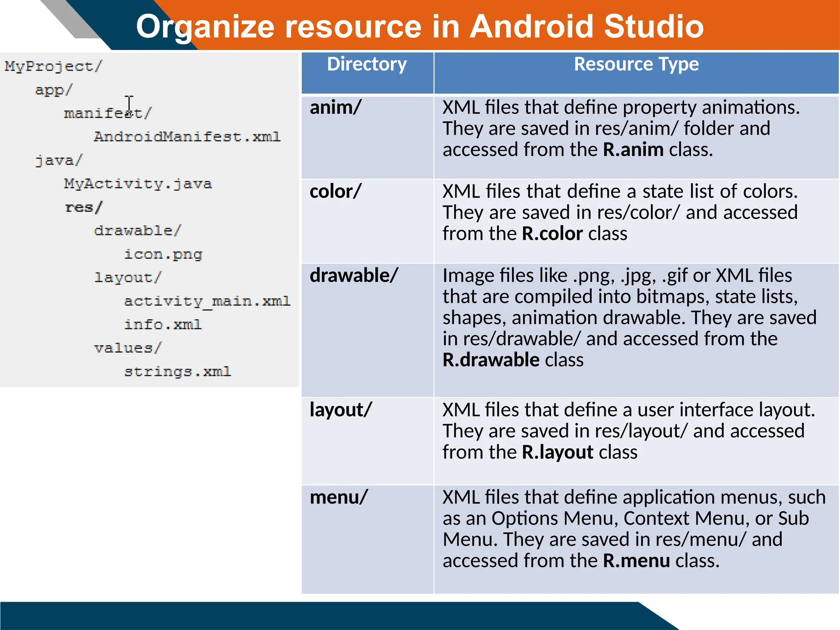Click the Resource Type column header
Screen dimensions: 840x630
pyautogui.click(x=636, y=65)
